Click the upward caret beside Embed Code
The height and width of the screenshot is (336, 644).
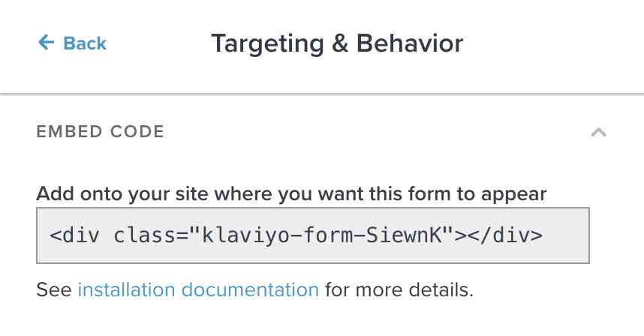pos(598,132)
